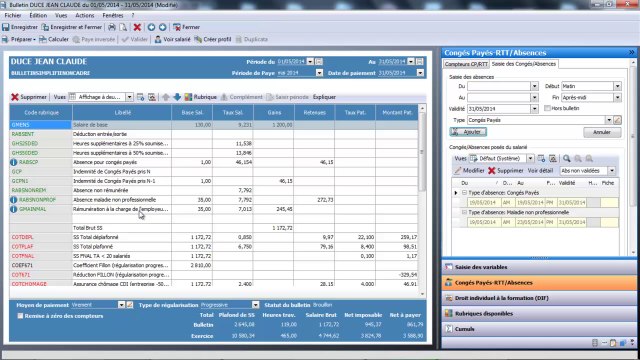
Task: Open Date de paiement dropdown
Action: click(x=420, y=73)
